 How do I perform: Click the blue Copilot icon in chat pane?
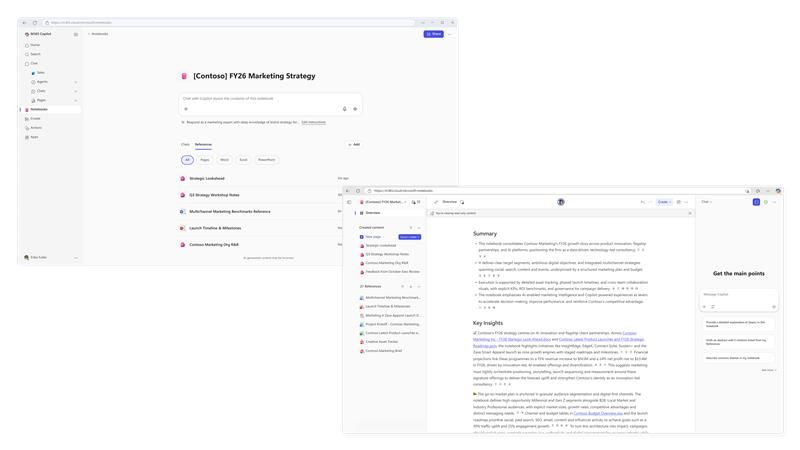[756, 202]
